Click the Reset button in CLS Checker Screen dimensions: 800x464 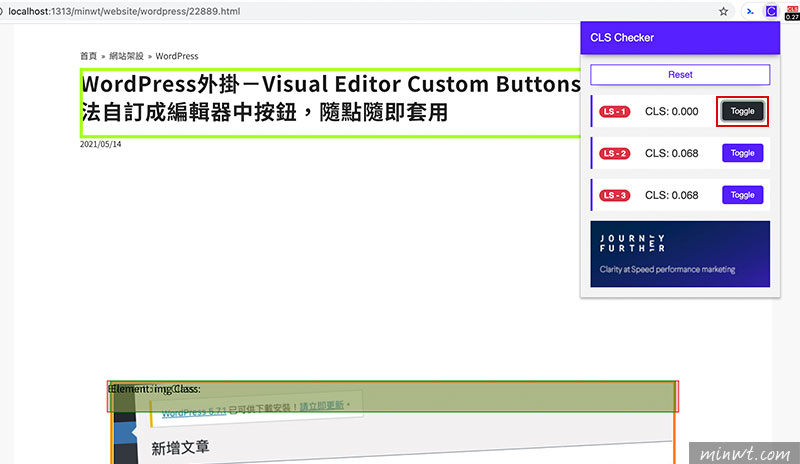click(x=680, y=75)
